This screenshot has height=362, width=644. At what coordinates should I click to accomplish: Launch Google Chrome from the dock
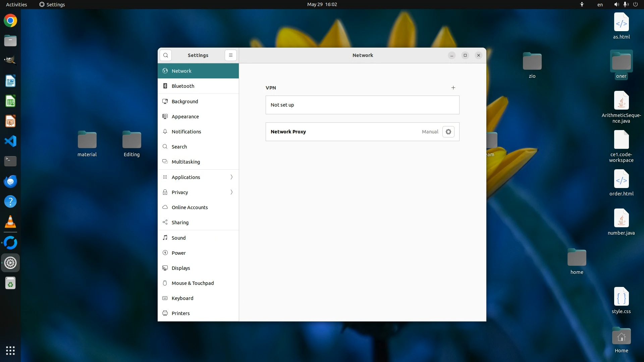[x=10, y=21]
